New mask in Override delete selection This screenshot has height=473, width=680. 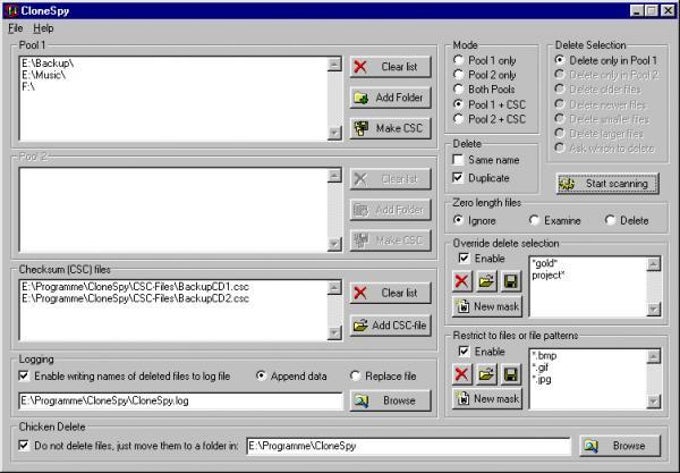click(x=487, y=307)
